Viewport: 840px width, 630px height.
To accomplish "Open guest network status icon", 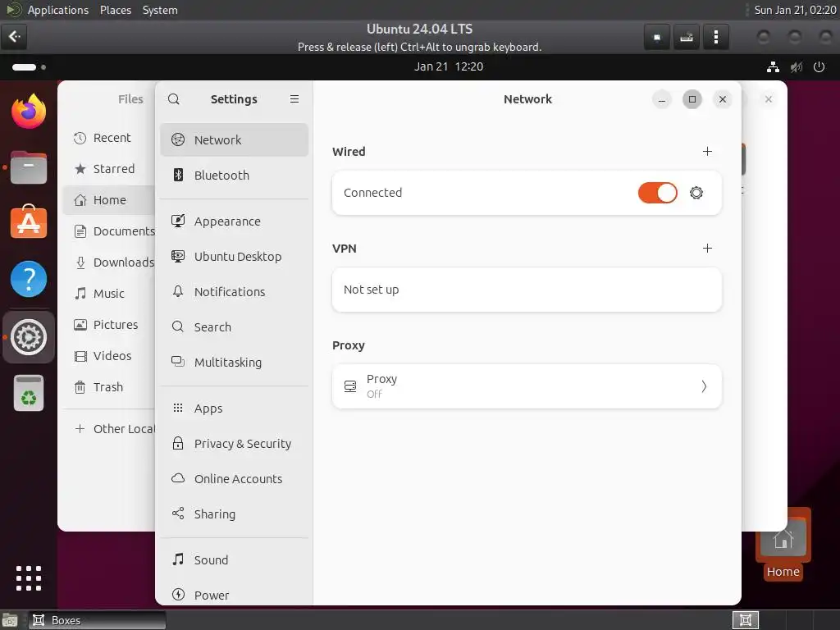I will point(773,67).
